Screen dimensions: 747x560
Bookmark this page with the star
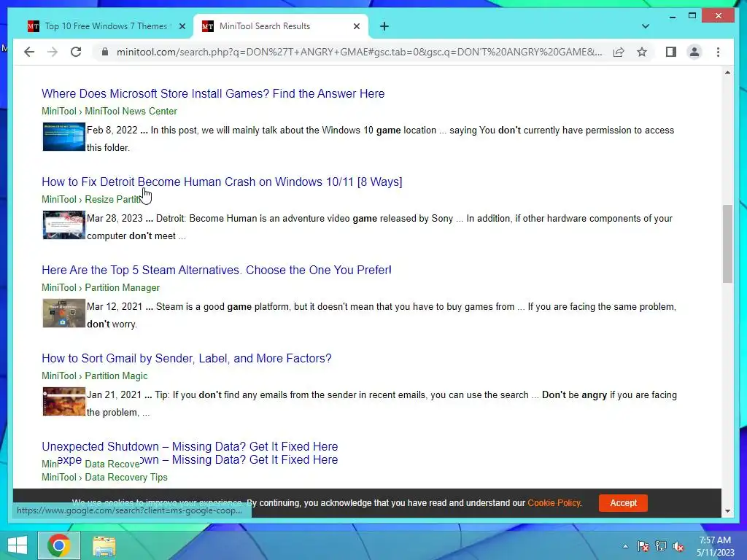coord(642,52)
